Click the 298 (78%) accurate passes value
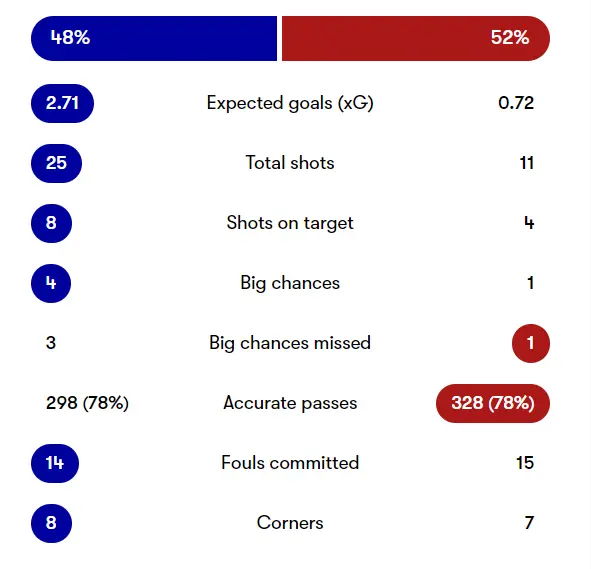This screenshot has height=569, width=591. click(x=87, y=403)
